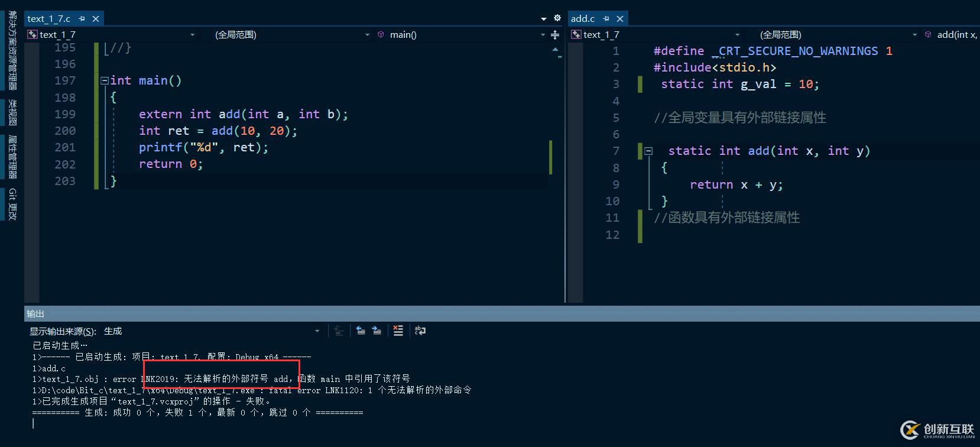The height and width of the screenshot is (447, 980).
Task: Click line 199 extern int add declaration
Action: [244, 114]
